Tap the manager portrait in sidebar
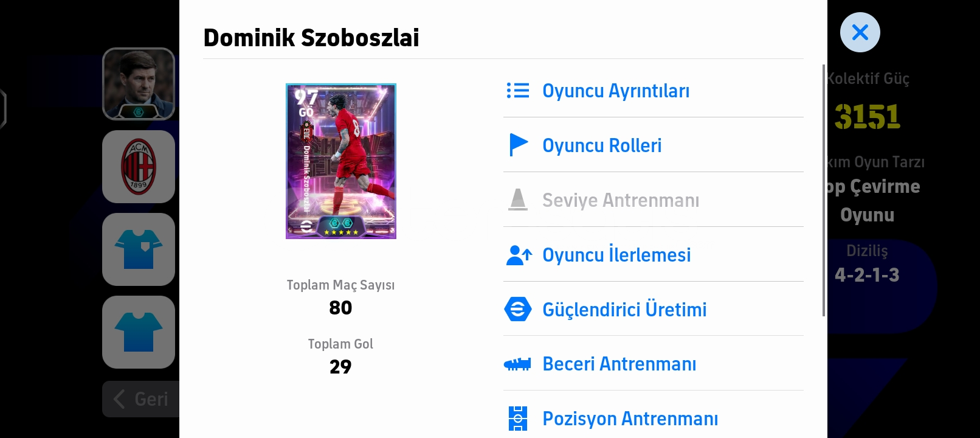980x438 pixels. [x=139, y=84]
